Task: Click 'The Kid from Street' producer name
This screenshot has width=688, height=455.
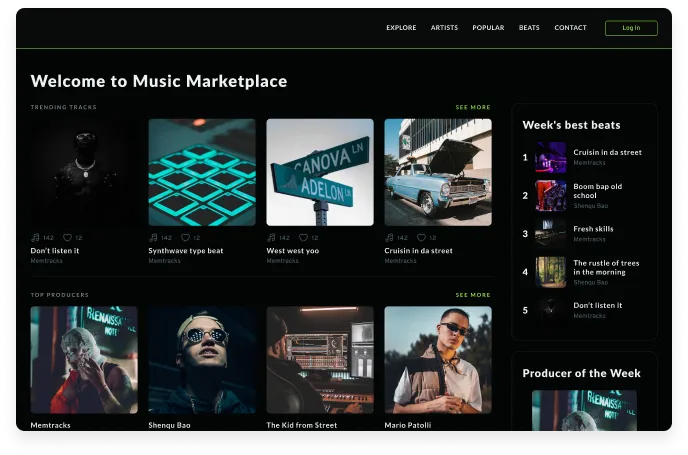Action: pos(301,425)
